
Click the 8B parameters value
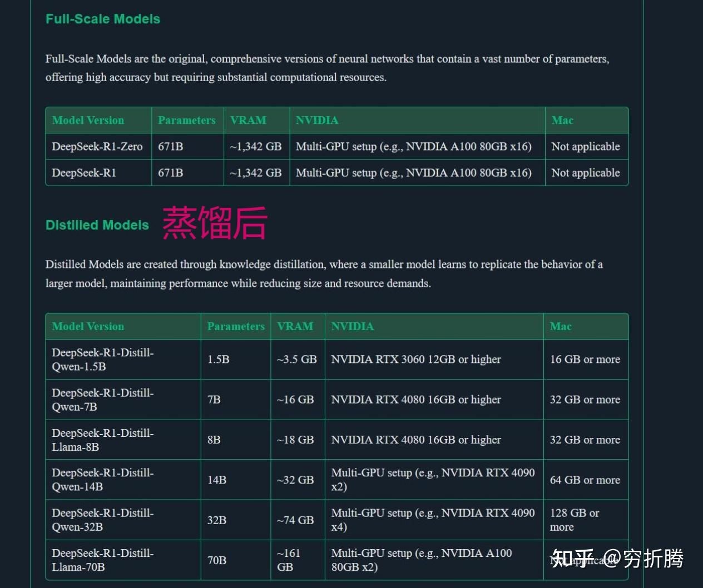[214, 440]
